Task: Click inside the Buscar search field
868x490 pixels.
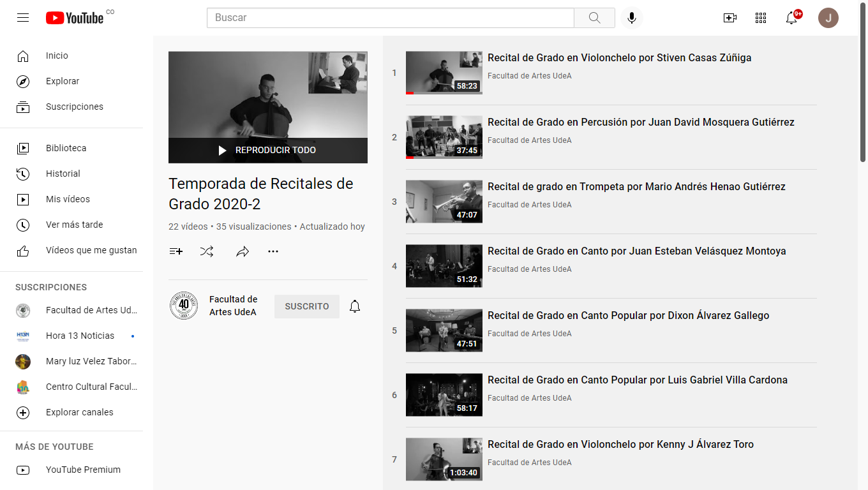Action: (x=390, y=18)
